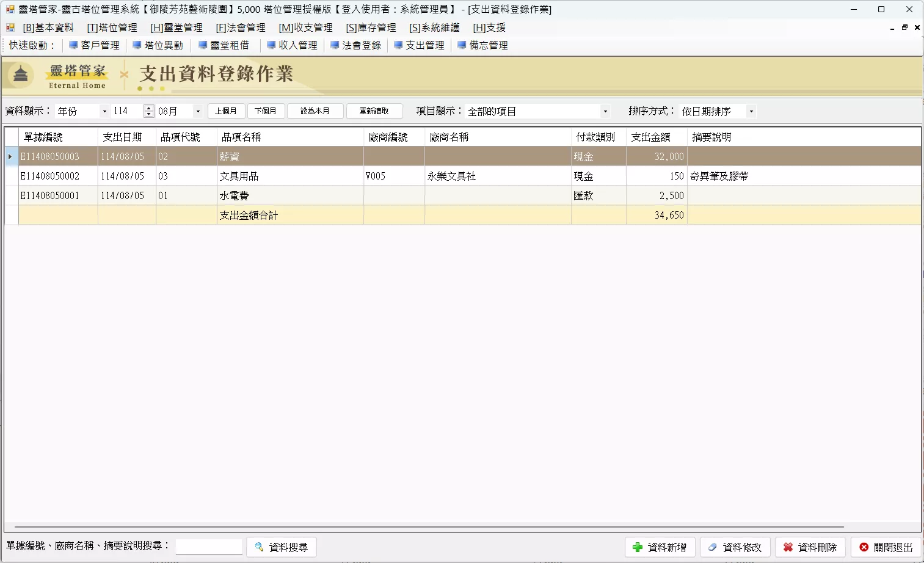Screen dimensions: 924x563
Task: Select receipt number E11408050001 cell
Action: pyautogui.click(x=58, y=195)
